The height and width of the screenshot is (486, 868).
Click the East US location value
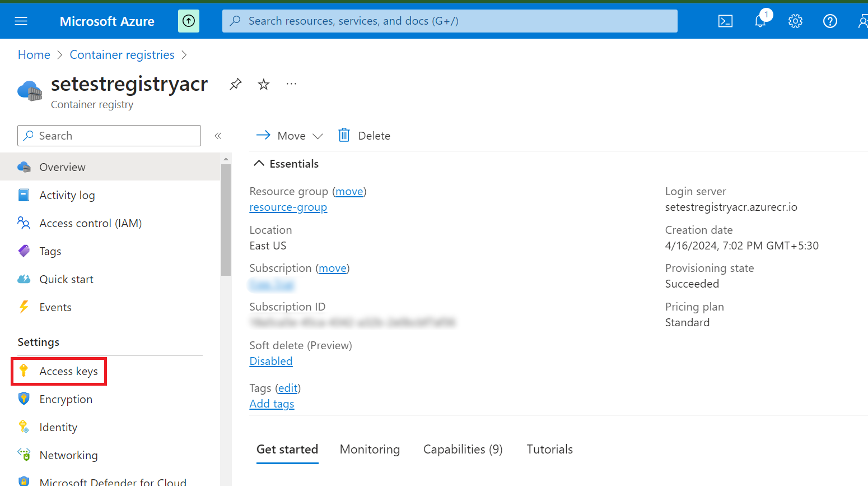click(268, 246)
